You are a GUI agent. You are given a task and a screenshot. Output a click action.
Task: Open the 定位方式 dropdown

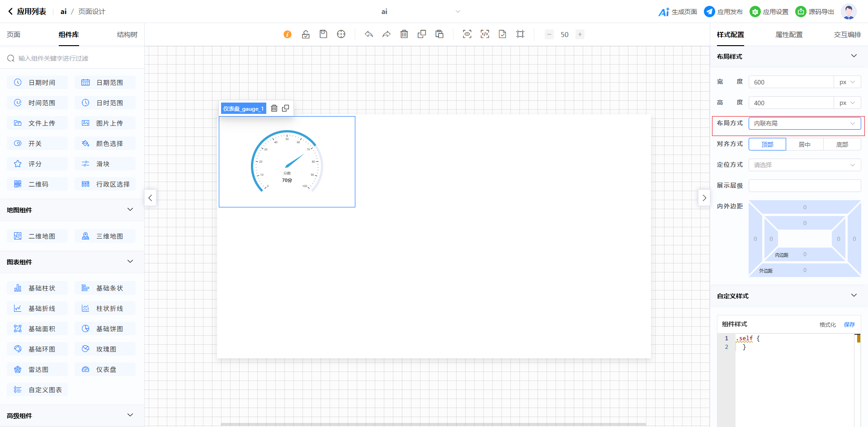click(x=804, y=165)
